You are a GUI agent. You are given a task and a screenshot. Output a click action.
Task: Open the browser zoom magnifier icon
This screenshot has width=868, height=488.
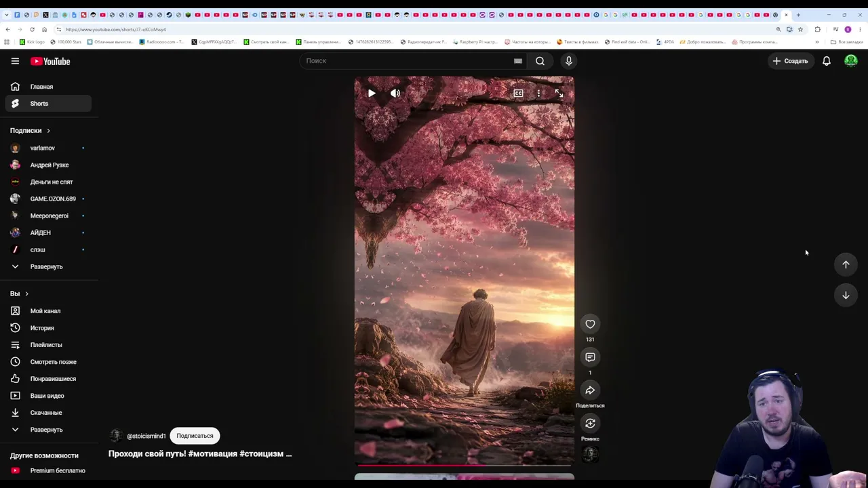(x=778, y=29)
